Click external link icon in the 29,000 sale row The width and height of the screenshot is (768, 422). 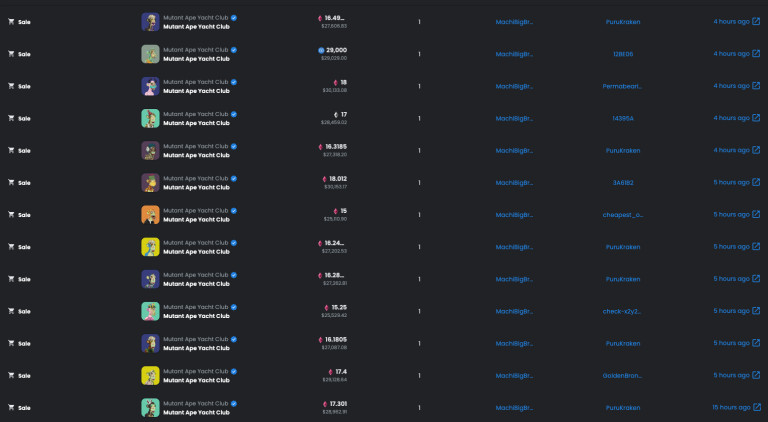756,53
